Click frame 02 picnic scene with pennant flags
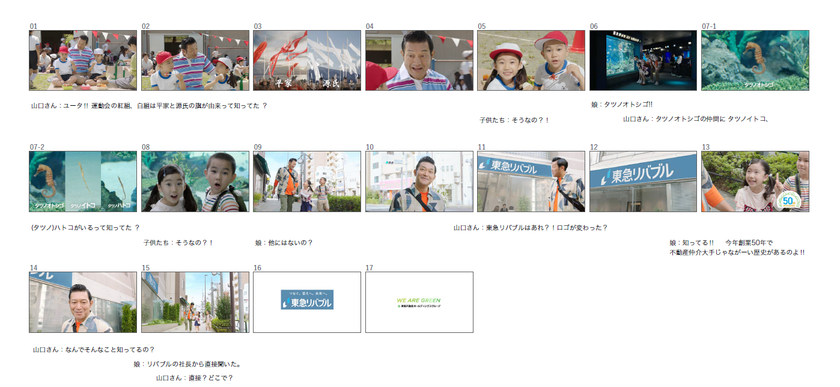840x387 pixels. point(195,60)
